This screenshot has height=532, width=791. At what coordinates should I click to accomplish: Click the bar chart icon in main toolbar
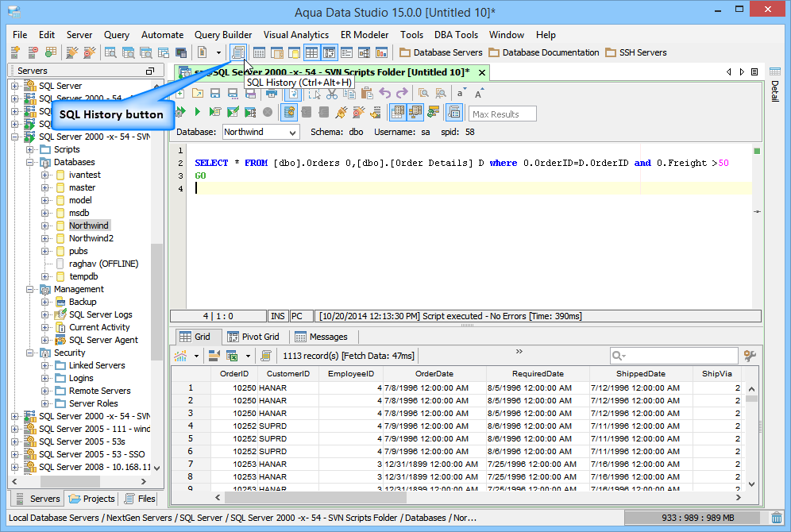click(x=381, y=52)
